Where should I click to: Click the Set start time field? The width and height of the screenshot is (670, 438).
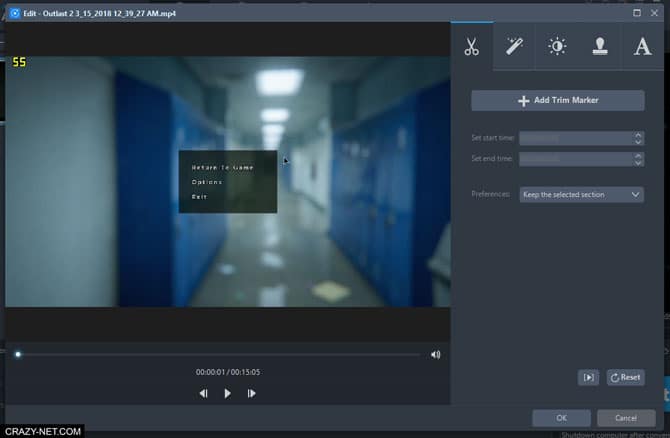click(576, 138)
